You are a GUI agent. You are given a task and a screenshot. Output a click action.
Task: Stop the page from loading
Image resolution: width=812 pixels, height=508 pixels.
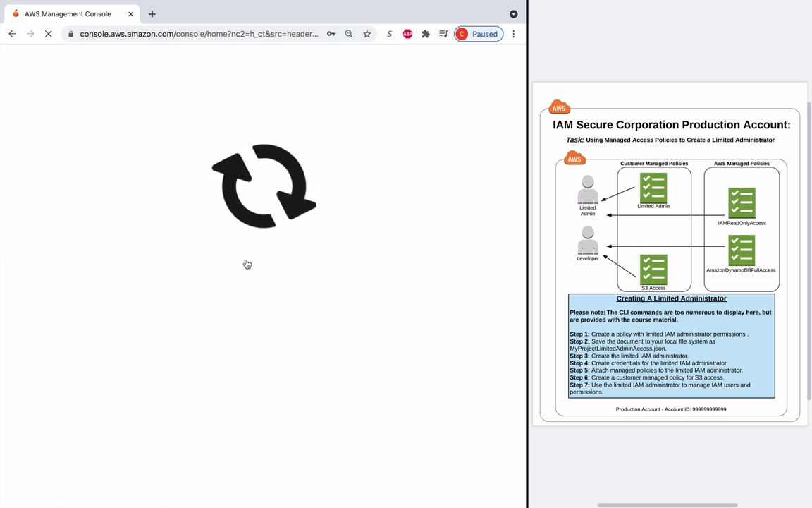coord(48,34)
